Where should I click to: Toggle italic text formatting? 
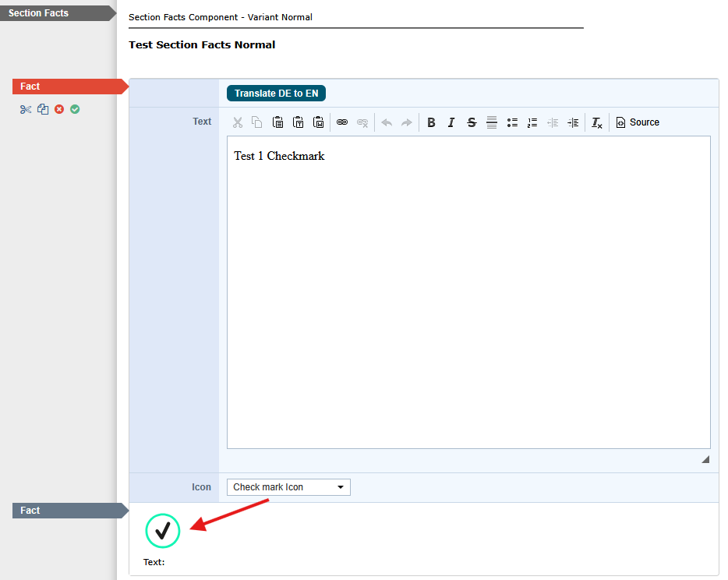(x=451, y=122)
